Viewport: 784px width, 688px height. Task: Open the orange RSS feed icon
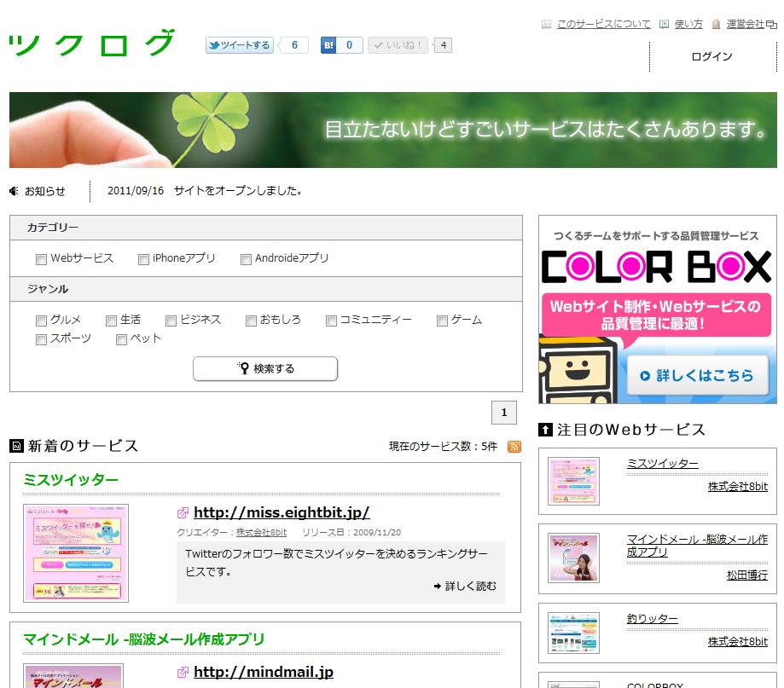(514, 447)
